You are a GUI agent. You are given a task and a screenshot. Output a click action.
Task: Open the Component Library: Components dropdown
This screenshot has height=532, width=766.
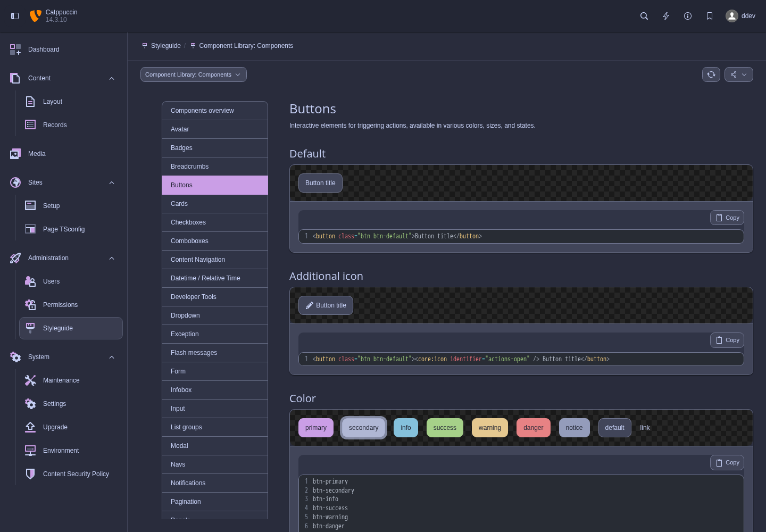194,74
